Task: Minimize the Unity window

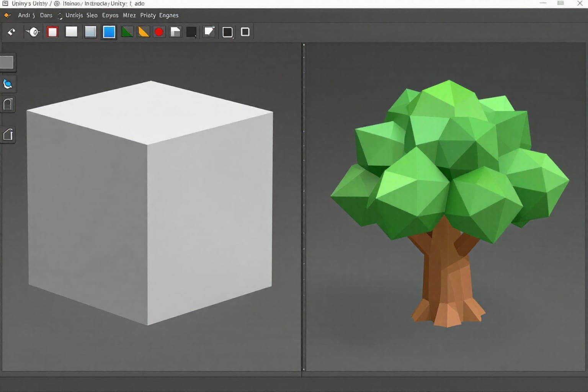Action: click(543, 3)
